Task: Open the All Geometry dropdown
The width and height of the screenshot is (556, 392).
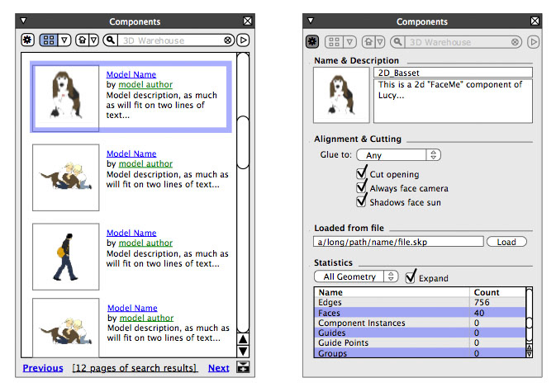Action: (356, 276)
